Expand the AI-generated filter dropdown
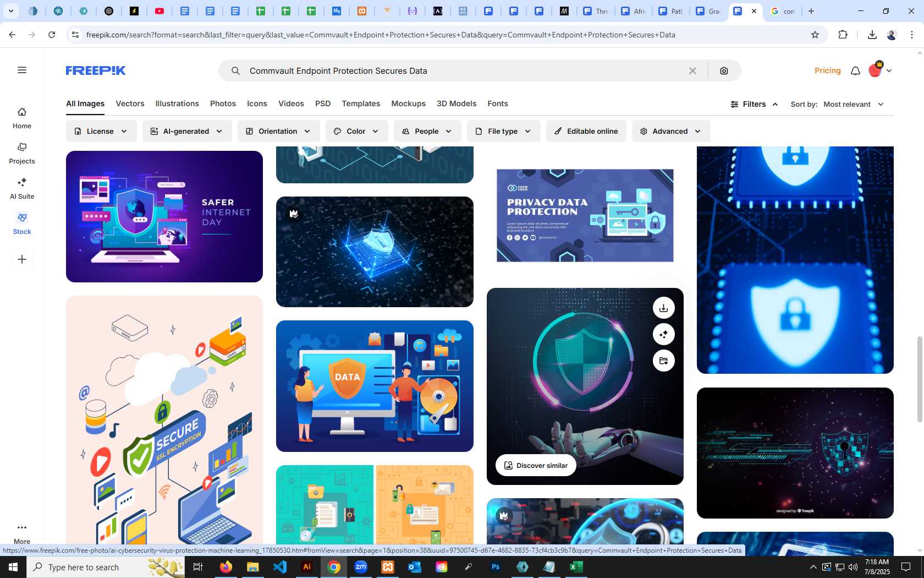The height and width of the screenshot is (578, 924). 187,131
